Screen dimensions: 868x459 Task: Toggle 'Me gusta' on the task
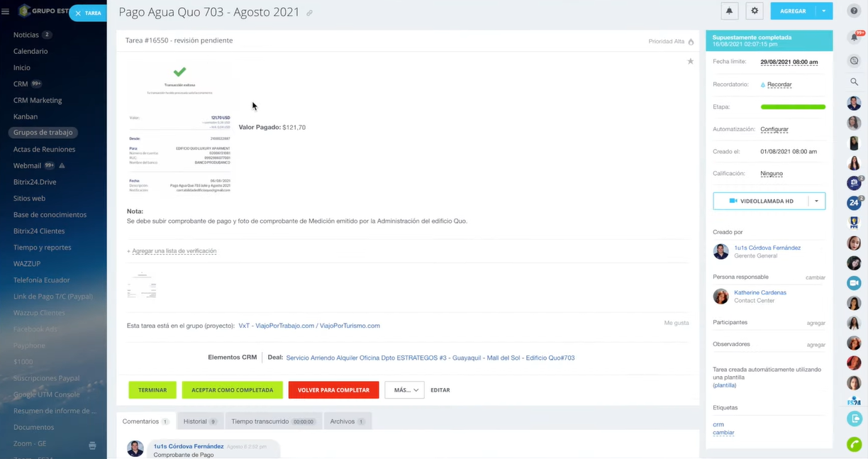pyautogui.click(x=676, y=323)
